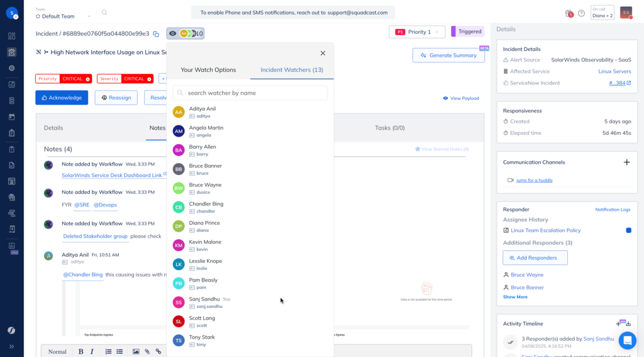Open the gift notifications icon
This screenshot has width=644, height=357.
tap(569, 13)
